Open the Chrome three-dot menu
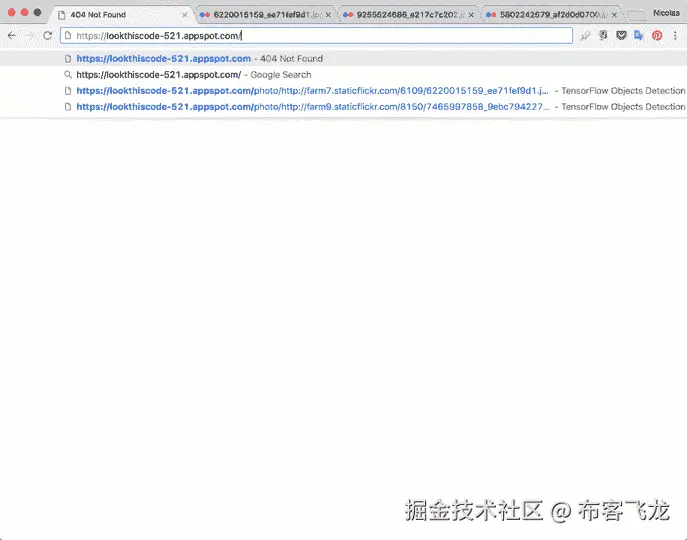 click(x=675, y=36)
